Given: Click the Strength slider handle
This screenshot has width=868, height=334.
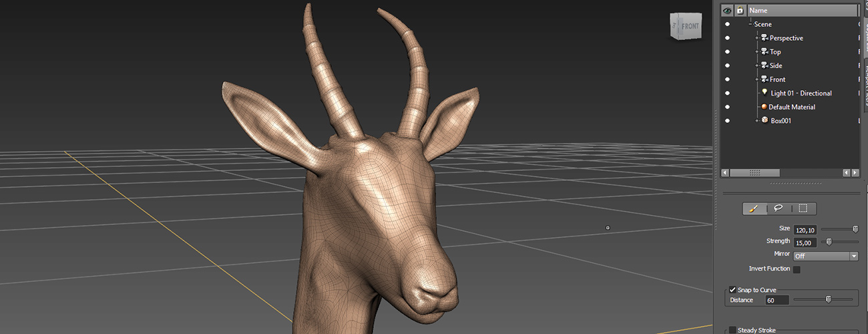Looking at the screenshot, I should pos(829,242).
